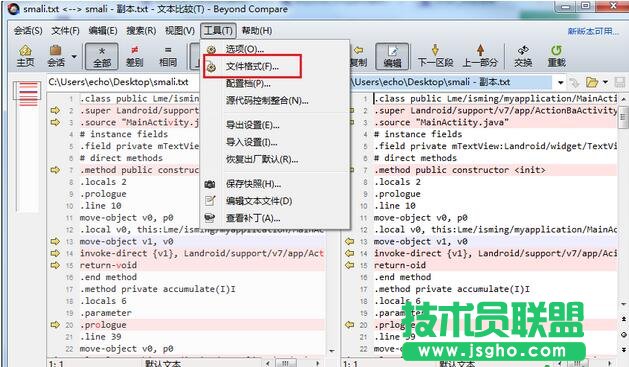The width and height of the screenshot is (629, 367).
Task: Open the Help (帮助) menu
Action: 257,30
